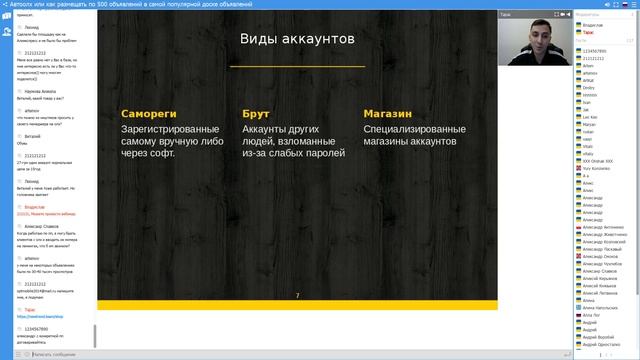Select participant Dmitry in the list

tap(588, 88)
